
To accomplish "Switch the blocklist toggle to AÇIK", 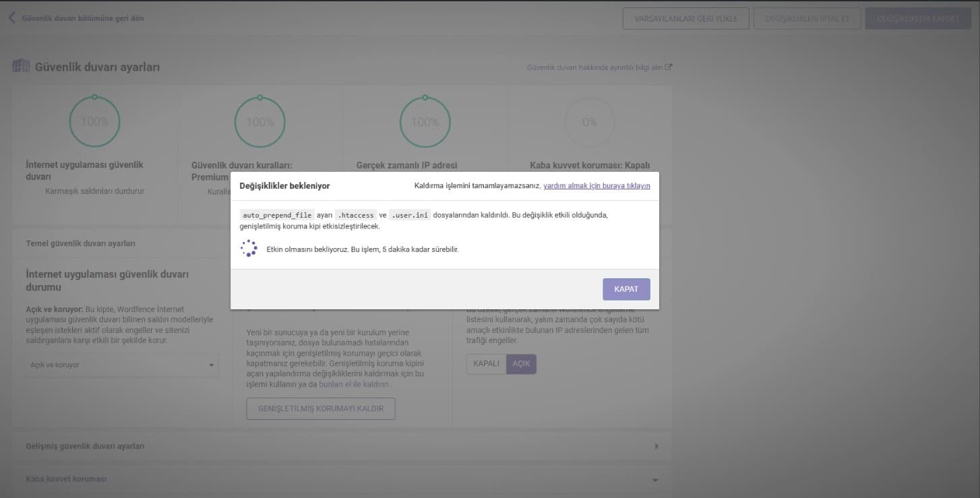I will click(521, 364).
